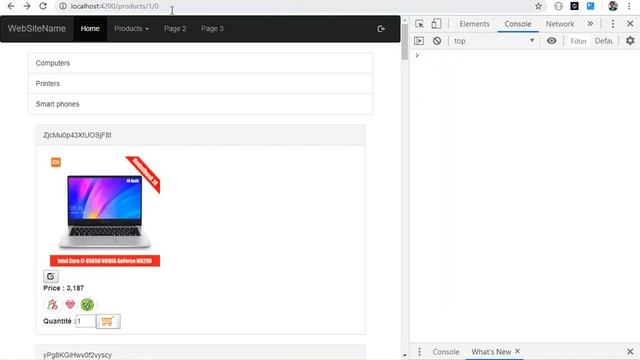Click the logout icon in navbar

point(381,29)
